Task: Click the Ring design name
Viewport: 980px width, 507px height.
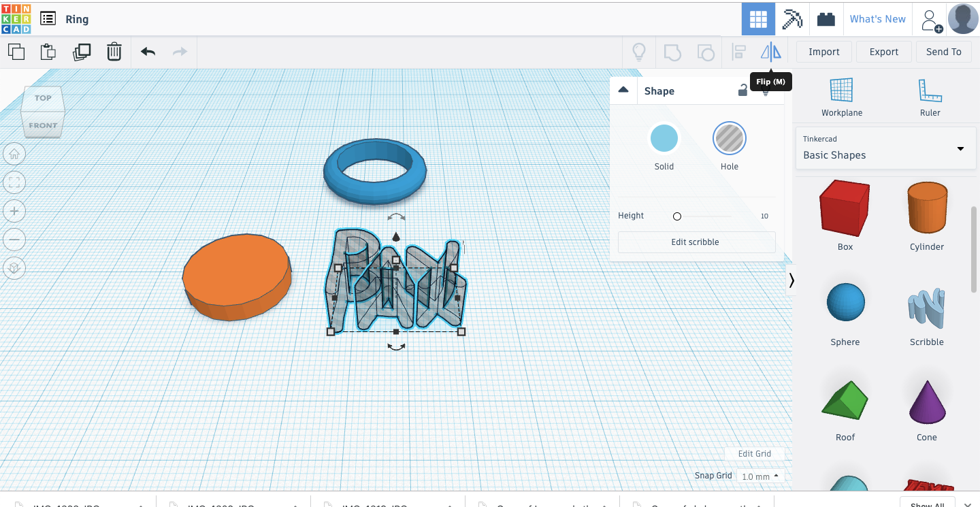Action: 77,19
